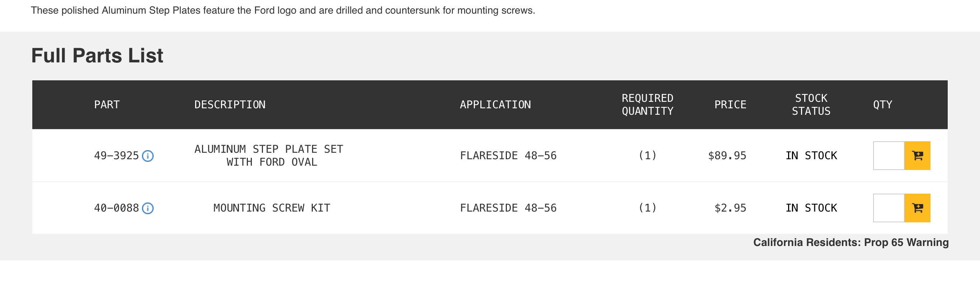
Task: Click quantity field for part 49-3925
Action: point(889,156)
